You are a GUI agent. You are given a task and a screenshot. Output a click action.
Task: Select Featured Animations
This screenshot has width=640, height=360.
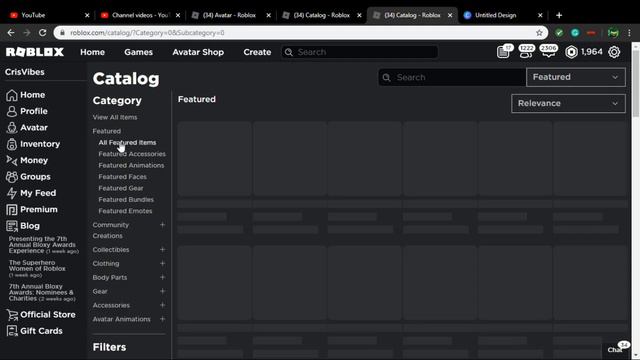pos(131,165)
